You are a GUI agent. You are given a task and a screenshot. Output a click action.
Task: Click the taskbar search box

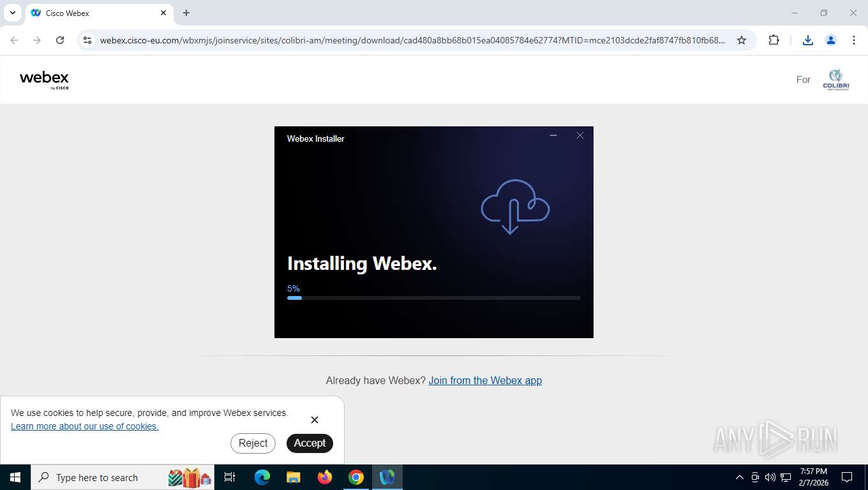point(123,477)
